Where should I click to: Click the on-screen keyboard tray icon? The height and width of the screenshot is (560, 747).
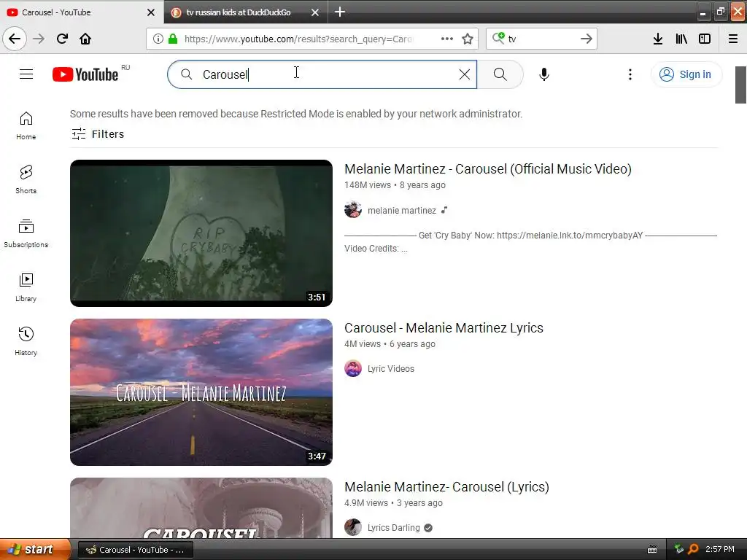[x=652, y=550]
